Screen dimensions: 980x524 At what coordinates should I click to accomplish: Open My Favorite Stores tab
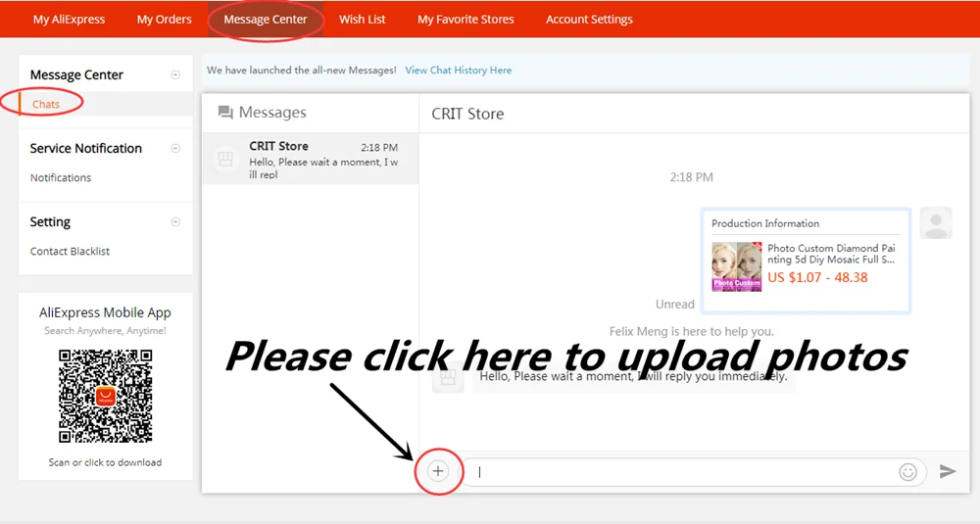pyautogui.click(x=465, y=20)
